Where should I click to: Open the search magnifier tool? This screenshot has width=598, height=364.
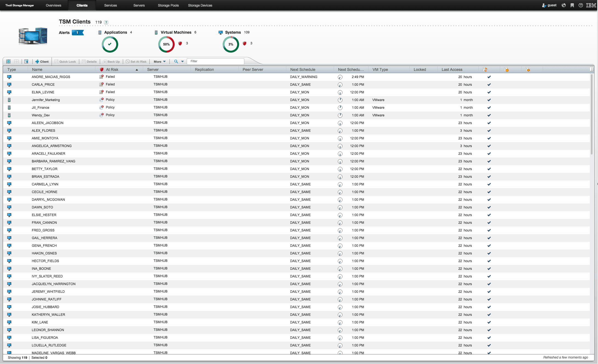176,61
